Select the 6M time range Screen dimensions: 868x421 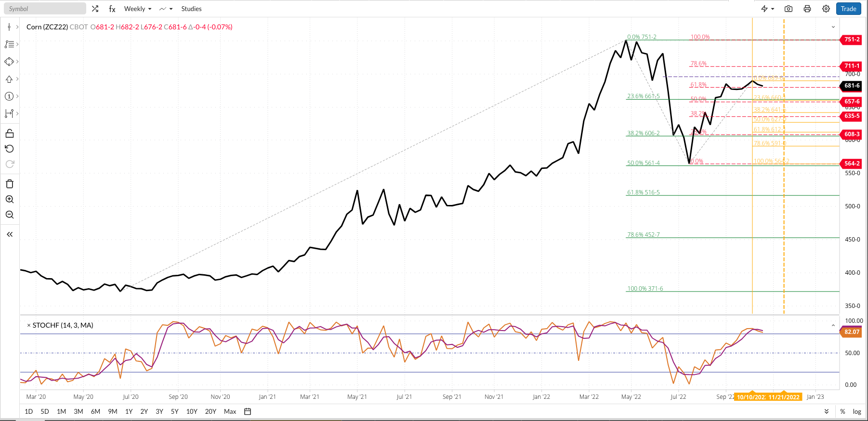[95, 411]
